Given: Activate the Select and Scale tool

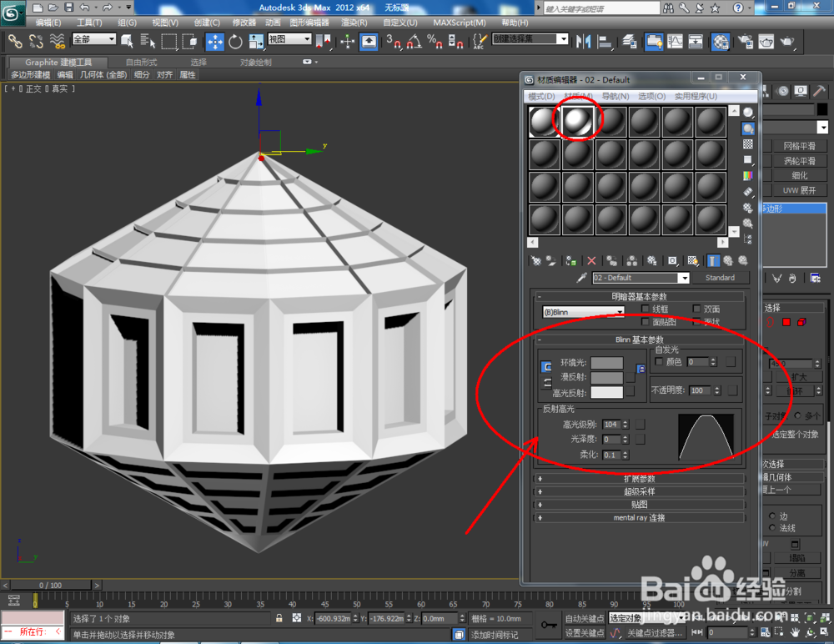Looking at the screenshot, I should pyautogui.click(x=256, y=42).
